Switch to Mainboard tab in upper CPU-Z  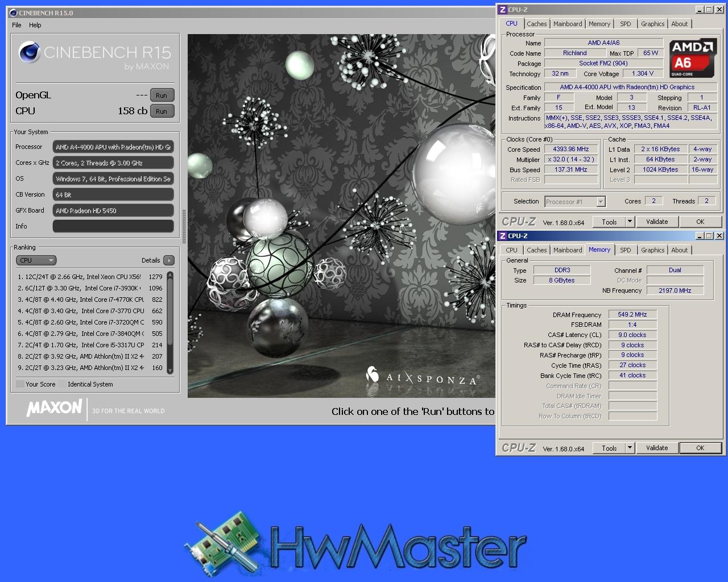coord(568,24)
